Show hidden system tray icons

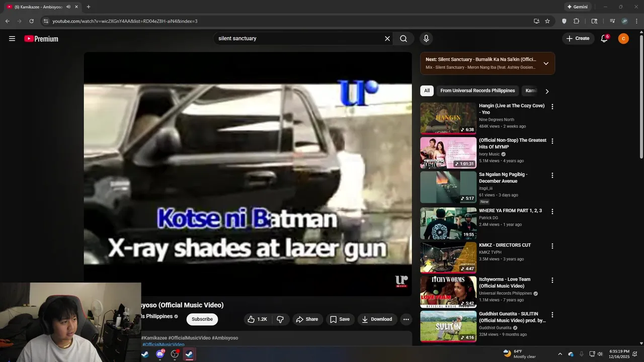click(559, 354)
